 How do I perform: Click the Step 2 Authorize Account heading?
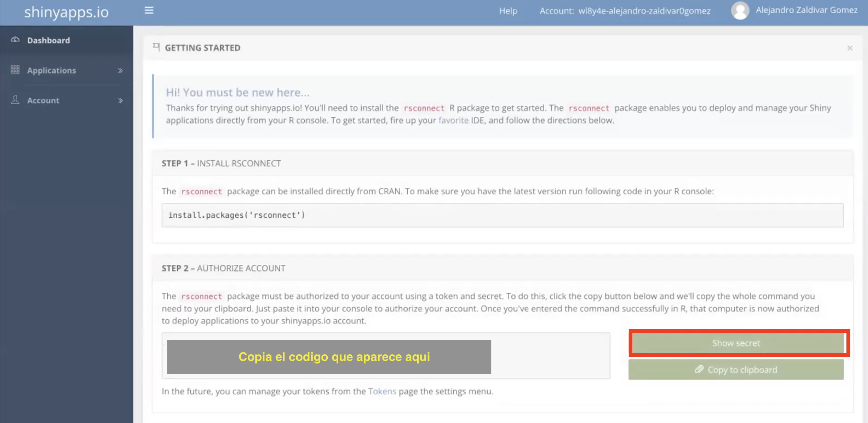tap(224, 268)
